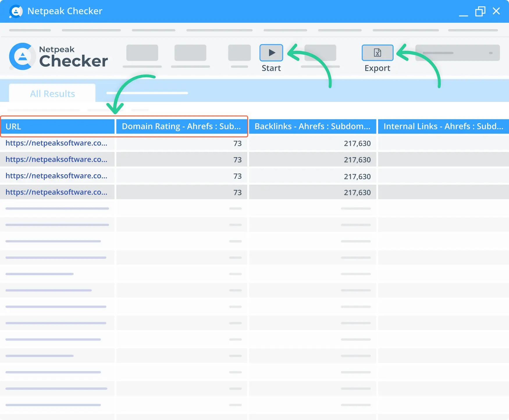Open the first netpeaksoftware.co... URL link

click(56, 143)
